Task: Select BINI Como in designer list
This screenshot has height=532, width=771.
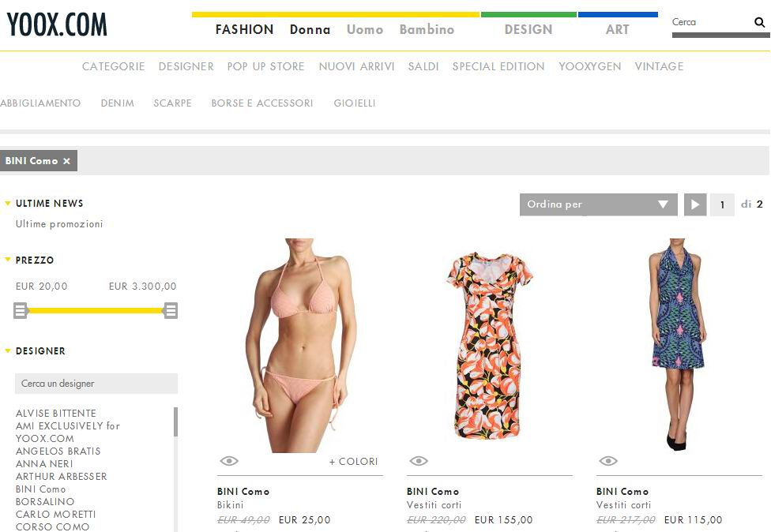Action: 41,489
